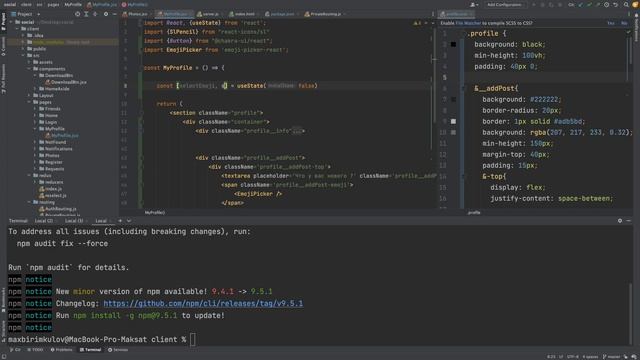Click the Git rollback arrow icon in toolbar

coord(616,4)
